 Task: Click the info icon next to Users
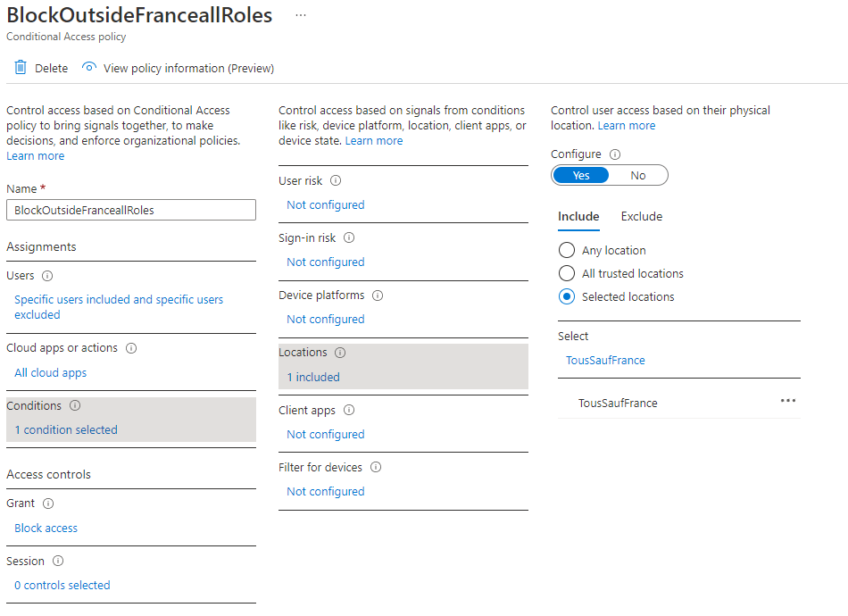coord(47,276)
